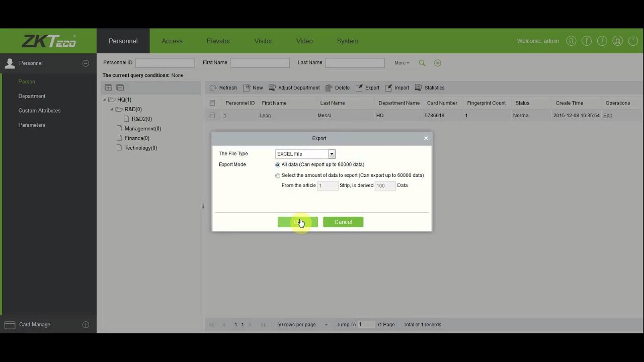The width and height of the screenshot is (644, 362).
Task: Collapse Personnel section with the minus icon
Action: pyautogui.click(x=86, y=63)
